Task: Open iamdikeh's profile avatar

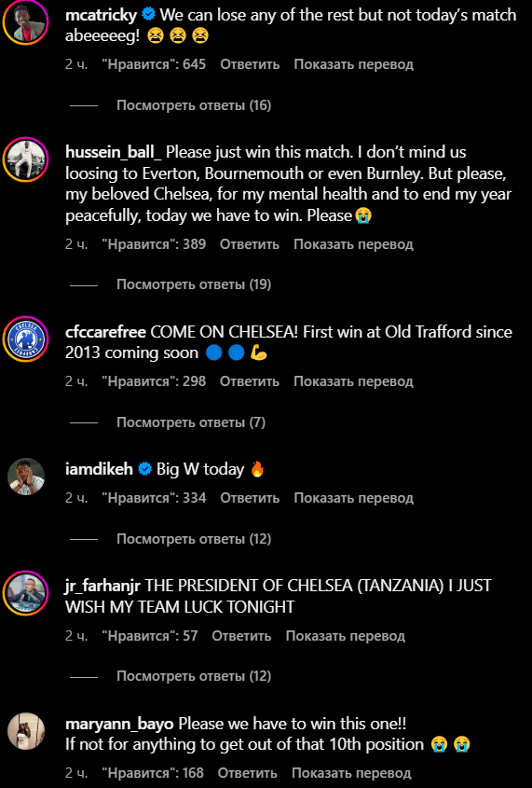Action: pyautogui.click(x=26, y=476)
